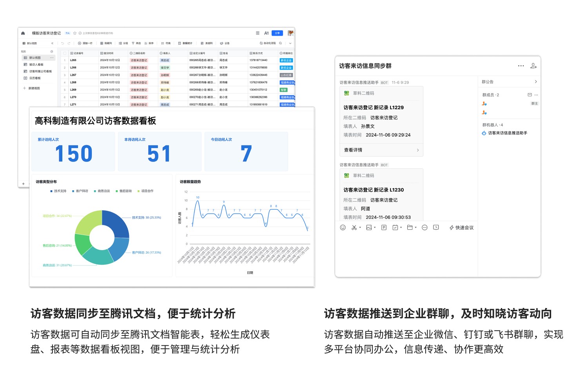Open the emoji picker in the chat toolbar
The width and height of the screenshot is (588, 377).
pos(343,227)
